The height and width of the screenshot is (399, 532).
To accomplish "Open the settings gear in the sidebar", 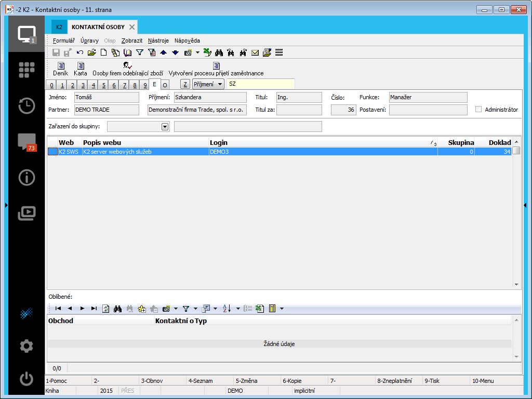I will (x=26, y=346).
